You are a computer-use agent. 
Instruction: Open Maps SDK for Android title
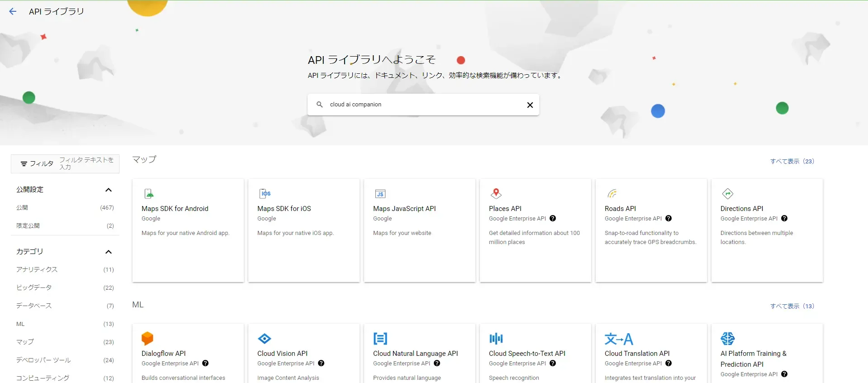tap(175, 209)
